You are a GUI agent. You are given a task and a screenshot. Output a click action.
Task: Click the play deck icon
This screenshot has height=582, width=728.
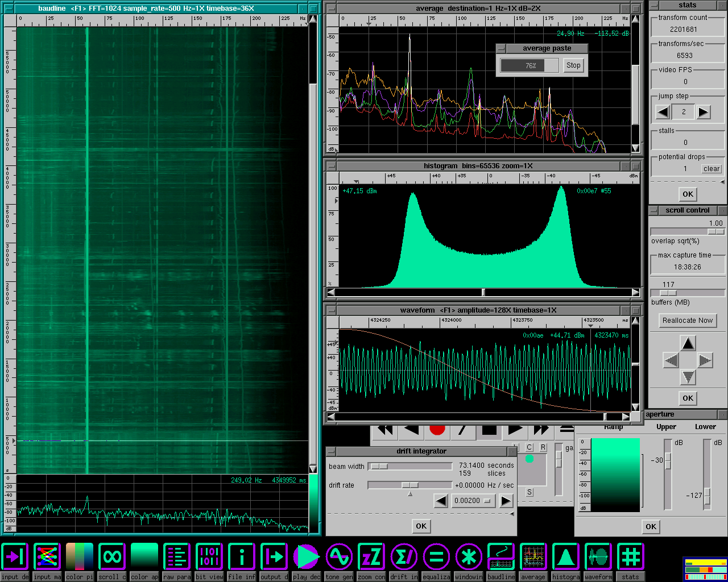pos(307,557)
